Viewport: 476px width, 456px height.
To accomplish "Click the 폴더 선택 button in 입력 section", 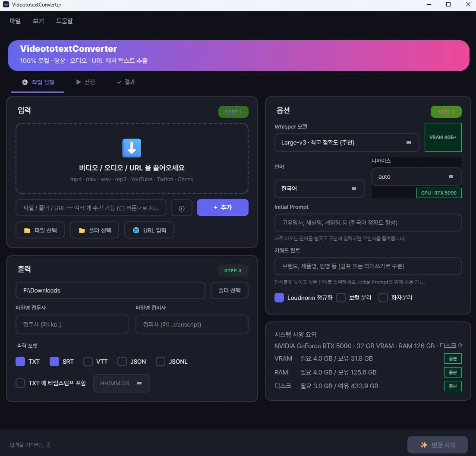I will 95,230.
